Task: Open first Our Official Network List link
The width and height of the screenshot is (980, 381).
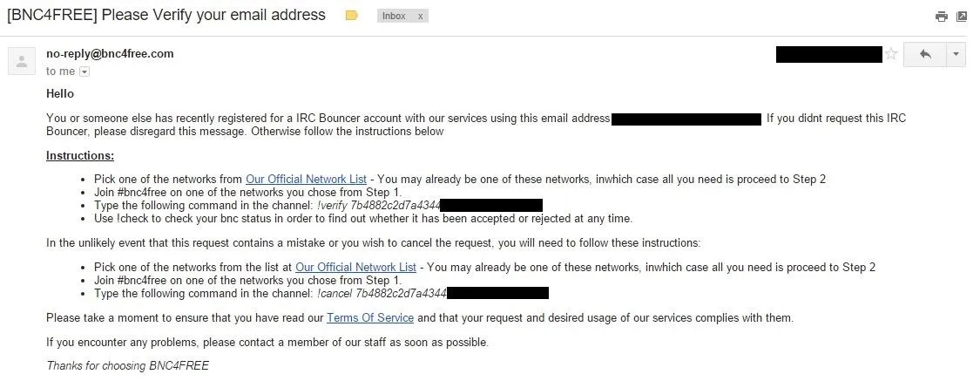Action: click(x=307, y=180)
